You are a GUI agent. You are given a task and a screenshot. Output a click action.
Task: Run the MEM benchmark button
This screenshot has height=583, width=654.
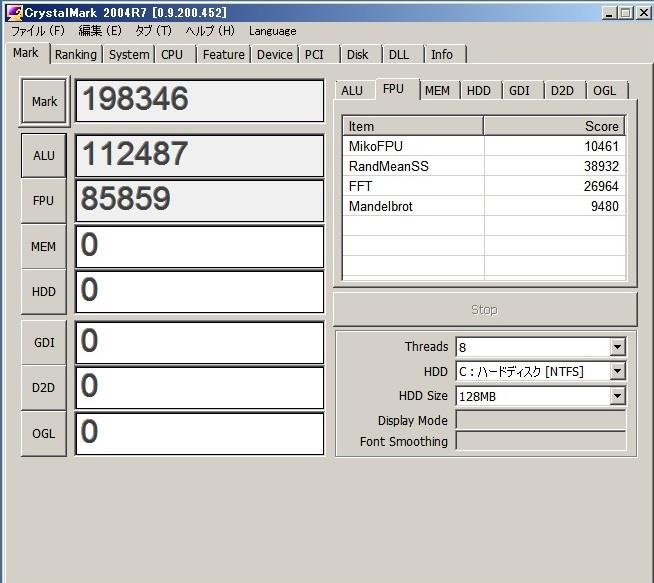(44, 246)
